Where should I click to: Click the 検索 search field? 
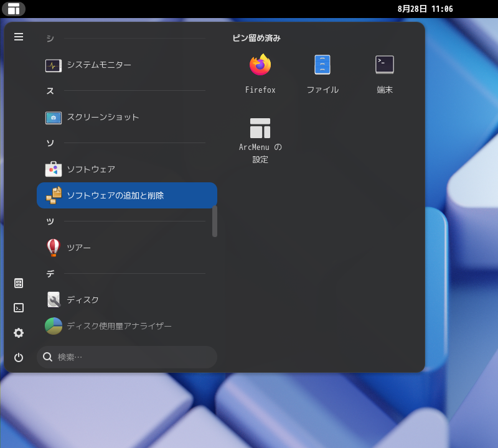[125, 357]
